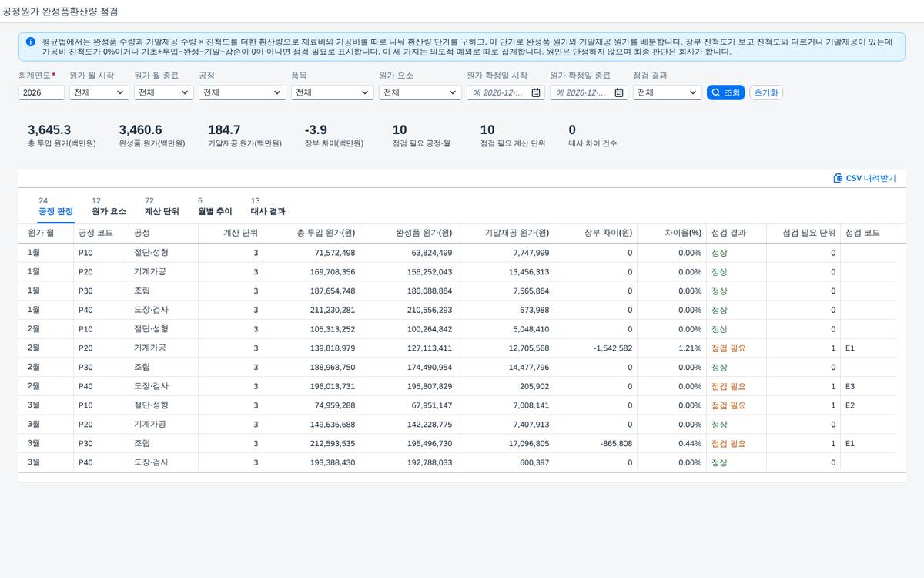Viewport: 924px width, 578px height.
Task: Click the value 17,096,805
Action: click(529, 444)
